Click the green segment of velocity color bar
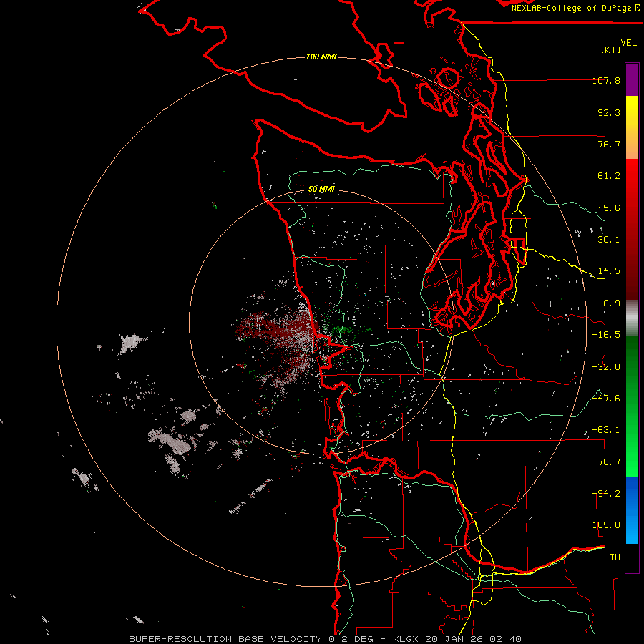The height and width of the screenshot is (644, 644). pyautogui.click(x=632, y=406)
